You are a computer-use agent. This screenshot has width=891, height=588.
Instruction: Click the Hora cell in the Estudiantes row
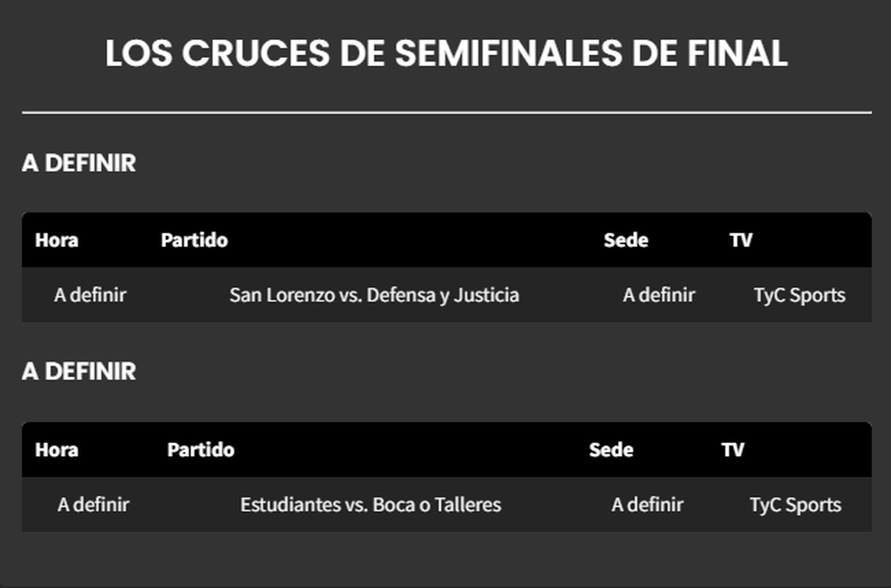93,505
